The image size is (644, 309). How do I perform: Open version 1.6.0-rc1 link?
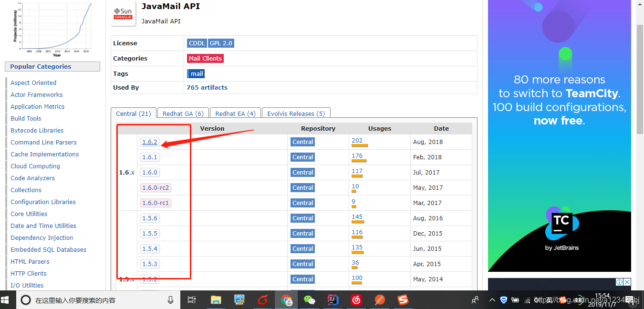coord(156,203)
